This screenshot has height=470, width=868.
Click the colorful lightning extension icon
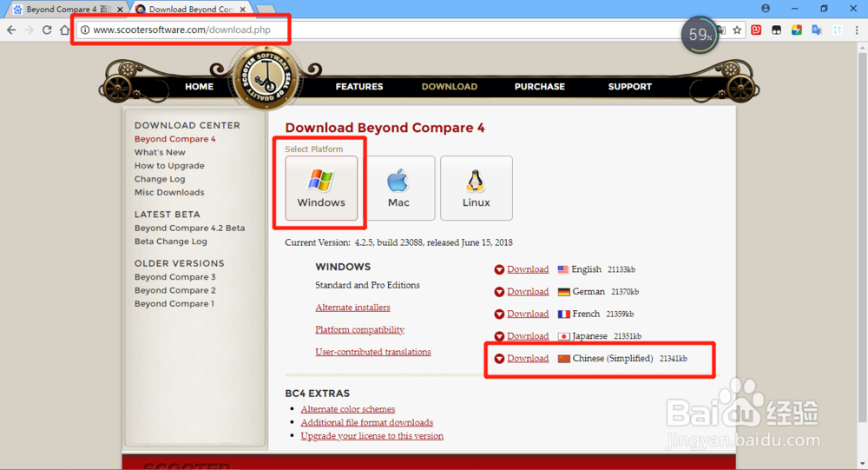pos(797,30)
